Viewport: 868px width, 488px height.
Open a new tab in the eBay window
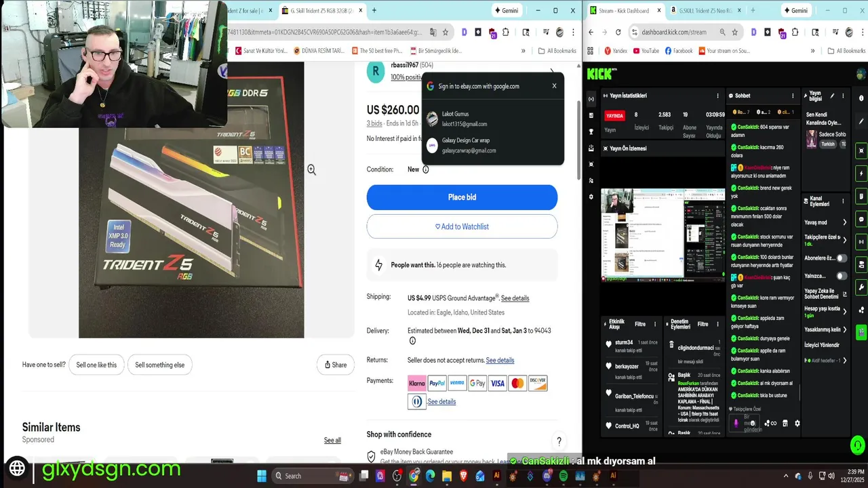374,11
